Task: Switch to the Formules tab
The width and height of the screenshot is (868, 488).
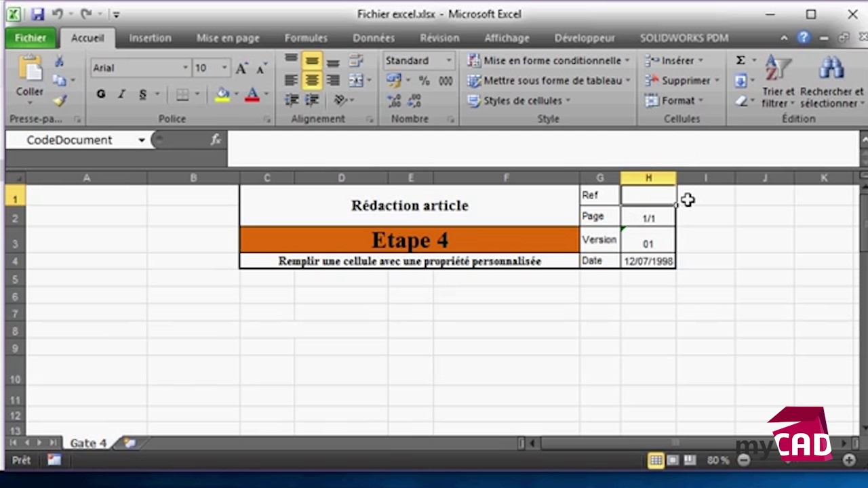Action: (306, 38)
